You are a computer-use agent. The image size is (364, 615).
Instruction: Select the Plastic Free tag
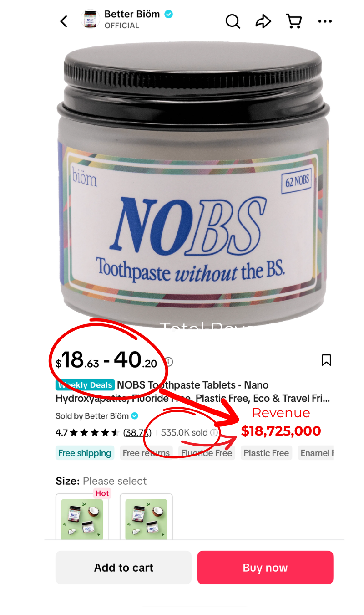tap(266, 453)
